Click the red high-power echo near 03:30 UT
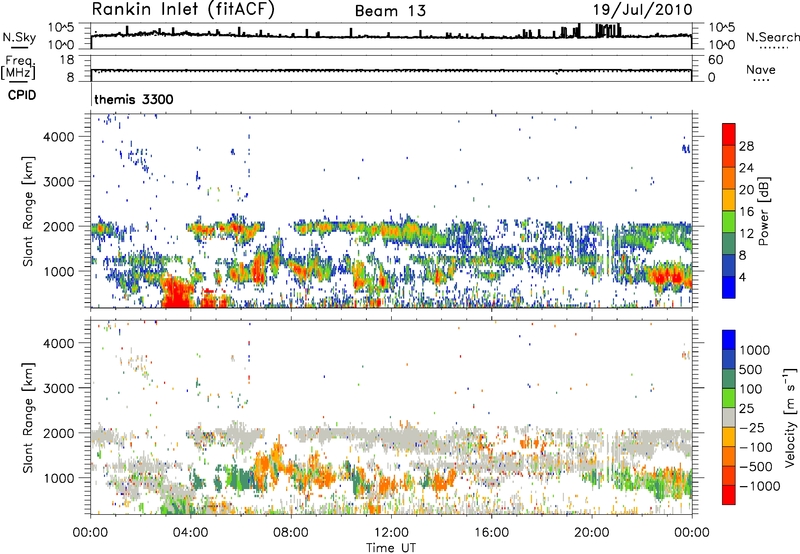800x554 pixels. 178,293
